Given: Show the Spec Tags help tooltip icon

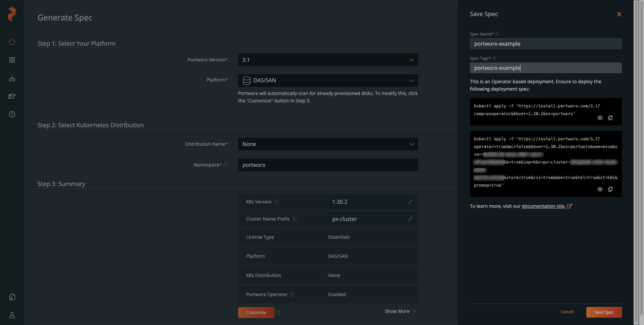Looking at the screenshot, I should pyautogui.click(x=494, y=58).
